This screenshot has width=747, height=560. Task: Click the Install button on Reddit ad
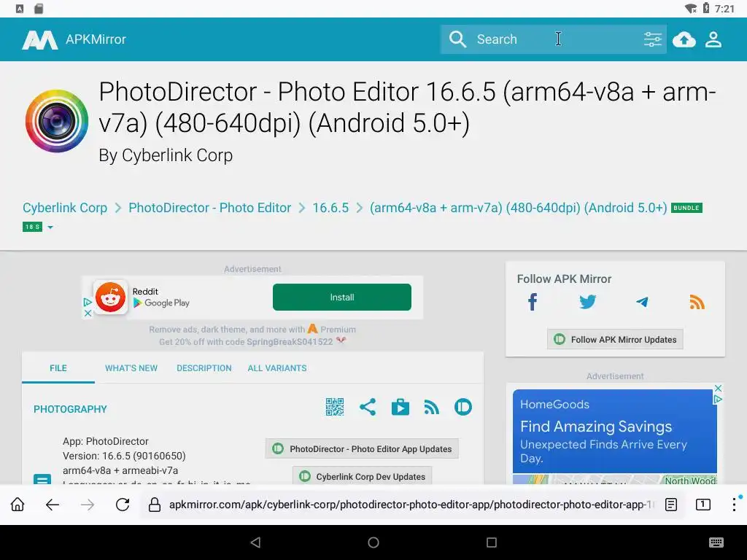click(x=341, y=297)
